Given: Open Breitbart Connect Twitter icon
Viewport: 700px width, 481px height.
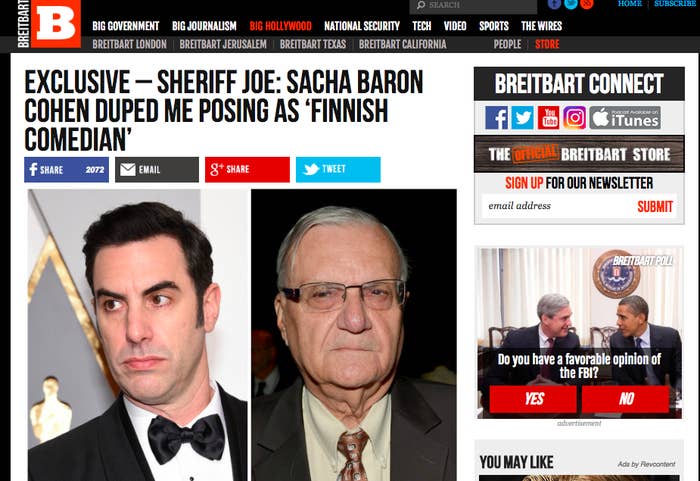Looking at the screenshot, I should pyautogui.click(x=522, y=118).
